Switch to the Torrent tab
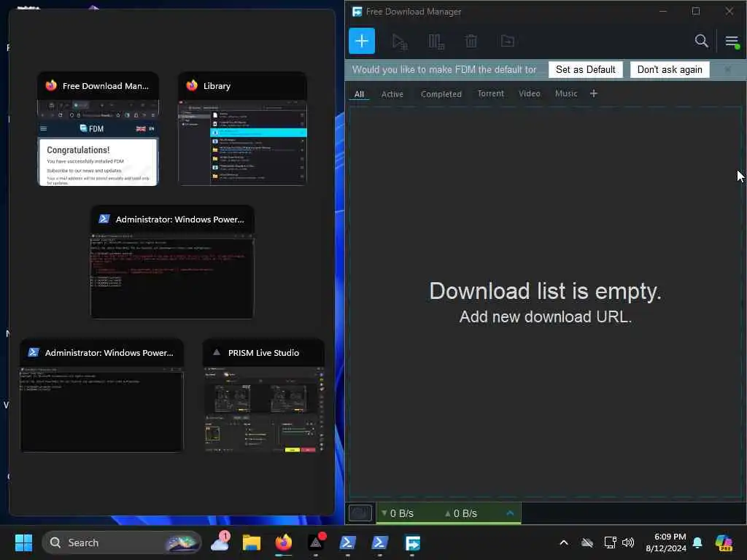Viewport: 747px width, 560px height. (x=490, y=94)
